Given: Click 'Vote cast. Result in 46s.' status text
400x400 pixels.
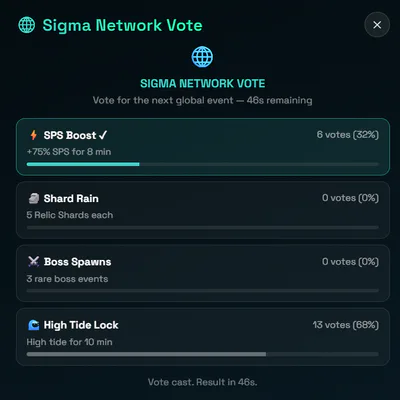Looking at the screenshot, I should (x=203, y=382).
